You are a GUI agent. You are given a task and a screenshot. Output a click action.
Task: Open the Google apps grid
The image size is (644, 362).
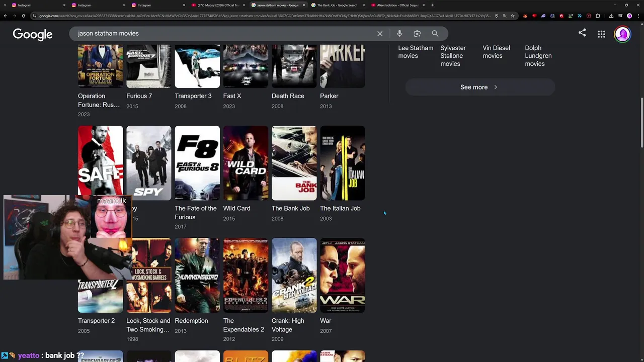coord(601,34)
